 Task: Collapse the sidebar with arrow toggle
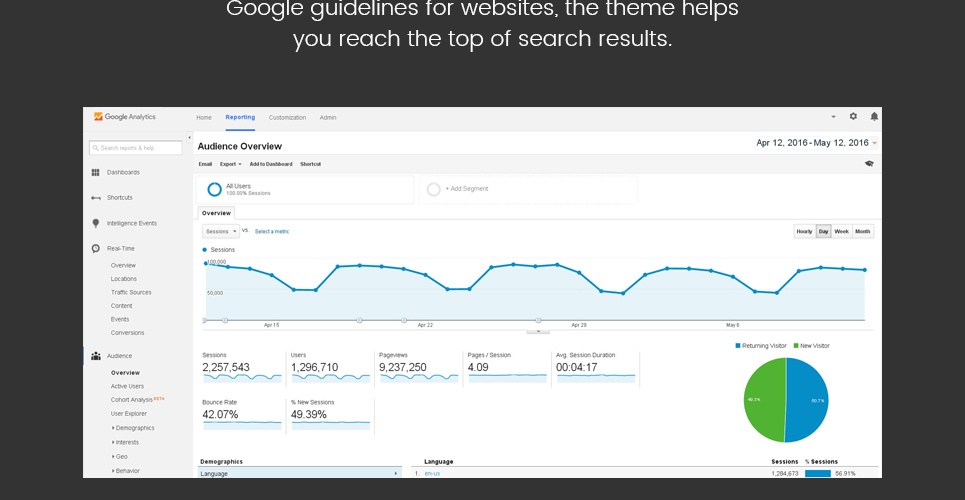click(x=190, y=137)
